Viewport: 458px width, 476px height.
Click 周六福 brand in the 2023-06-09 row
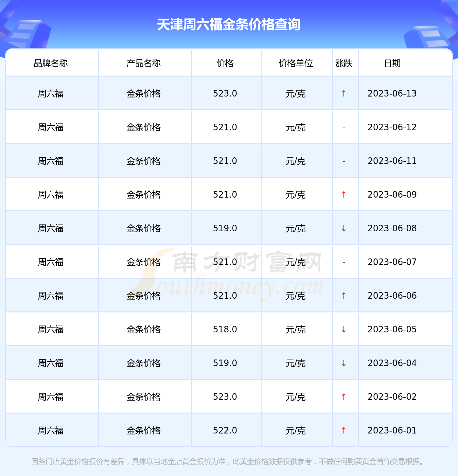51,195
